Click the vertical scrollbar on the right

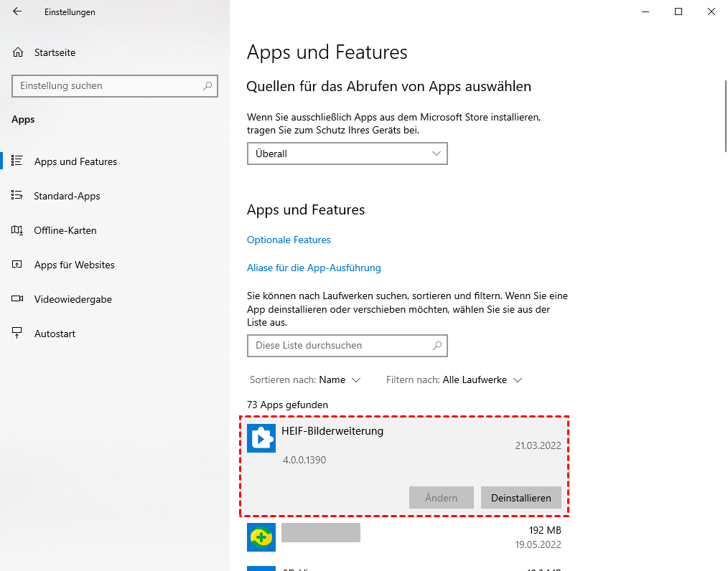[x=724, y=115]
